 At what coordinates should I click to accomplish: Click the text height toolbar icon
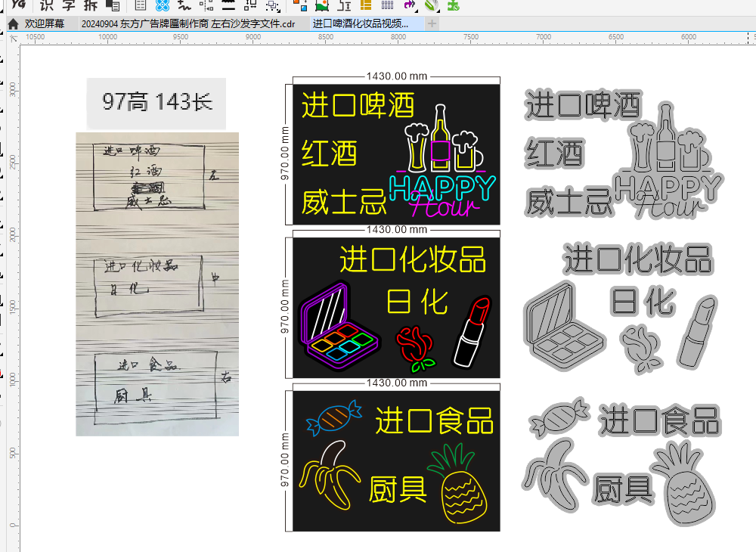point(344,5)
